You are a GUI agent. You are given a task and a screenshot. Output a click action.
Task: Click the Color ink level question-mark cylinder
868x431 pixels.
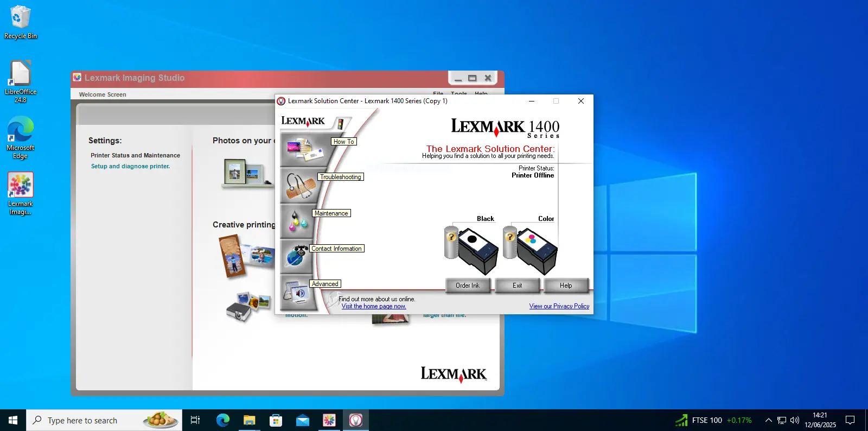[x=509, y=242]
